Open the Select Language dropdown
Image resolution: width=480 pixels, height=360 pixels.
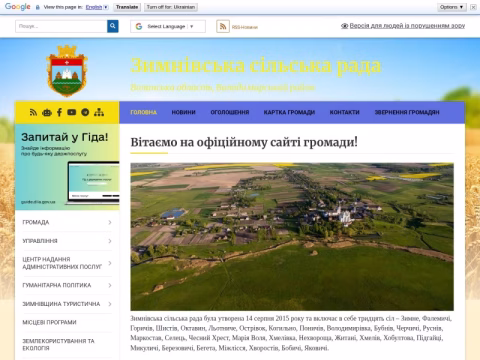168,26
